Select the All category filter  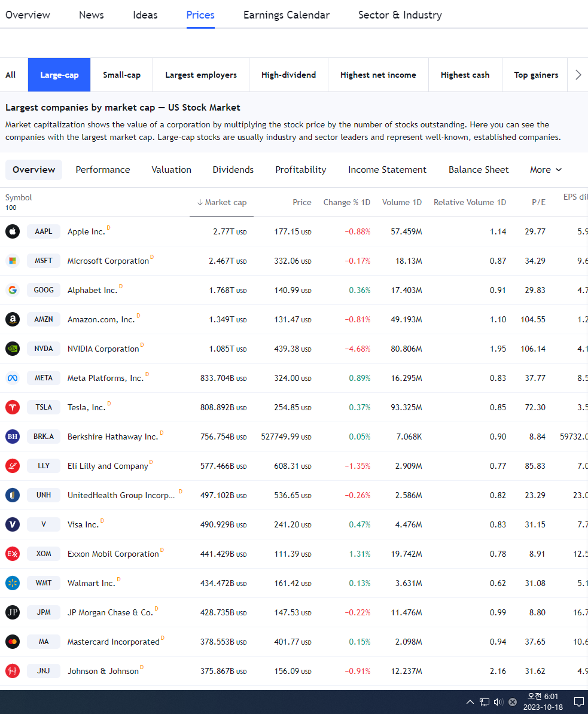coord(11,75)
